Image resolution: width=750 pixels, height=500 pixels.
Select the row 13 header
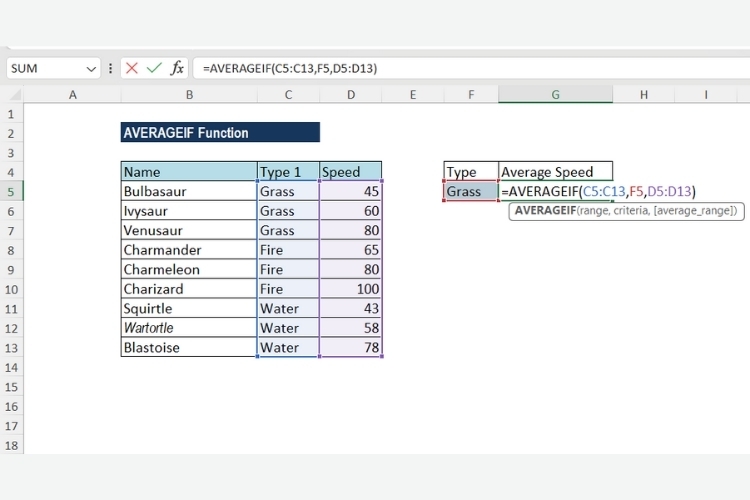(x=11, y=348)
